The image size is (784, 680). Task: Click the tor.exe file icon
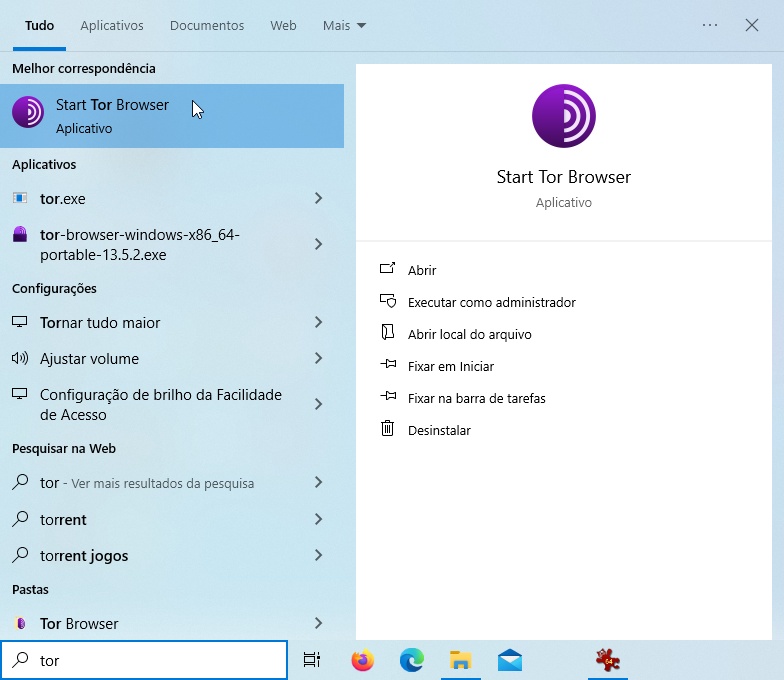20,198
